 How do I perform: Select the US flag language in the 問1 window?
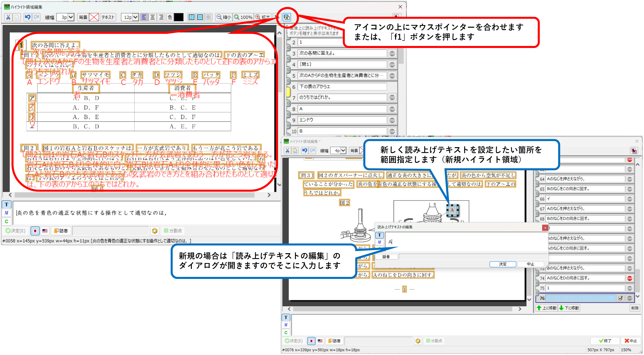point(45,231)
